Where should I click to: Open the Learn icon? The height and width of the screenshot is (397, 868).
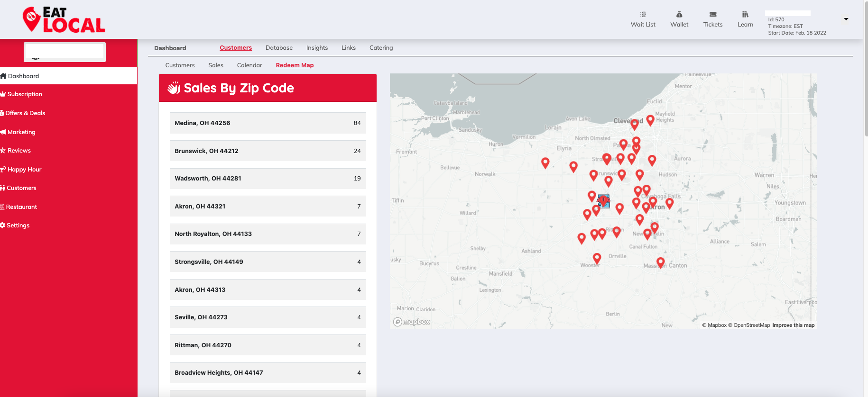pos(745,15)
